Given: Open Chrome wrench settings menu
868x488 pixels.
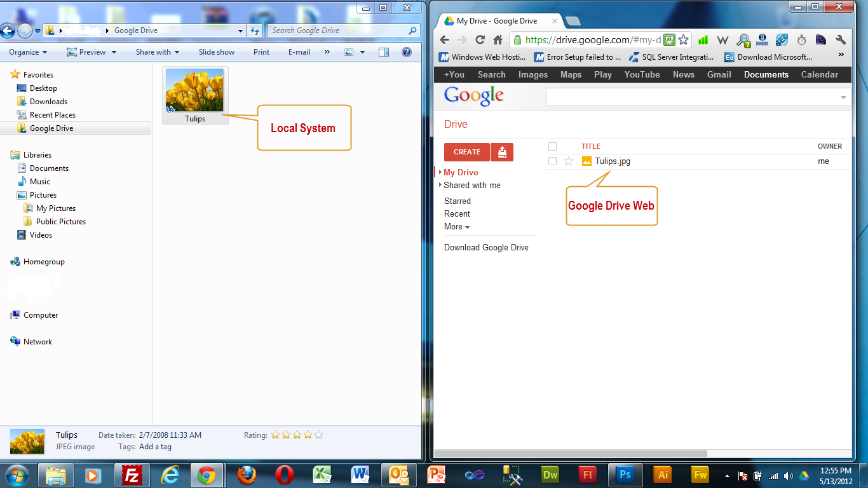Looking at the screenshot, I should pyautogui.click(x=841, y=40).
